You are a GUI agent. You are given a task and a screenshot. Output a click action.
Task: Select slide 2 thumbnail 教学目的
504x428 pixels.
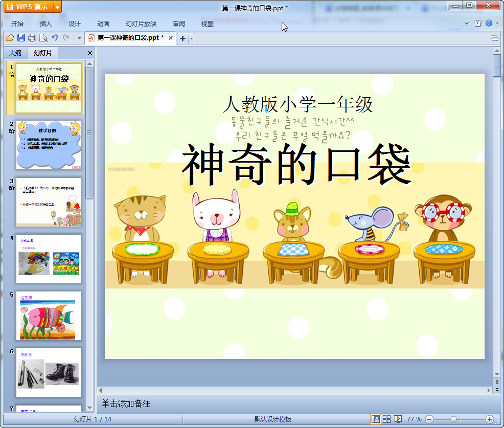pyautogui.click(x=49, y=145)
